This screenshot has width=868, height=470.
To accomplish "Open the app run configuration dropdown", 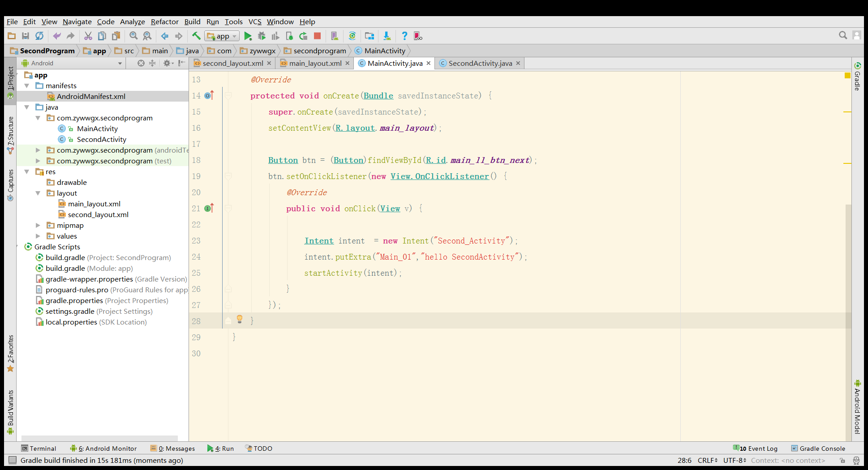I will tap(222, 36).
